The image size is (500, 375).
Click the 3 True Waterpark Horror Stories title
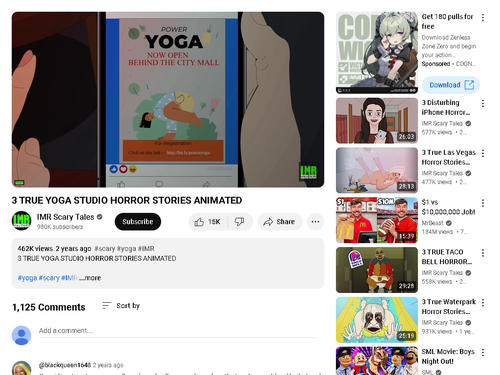pos(449,306)
